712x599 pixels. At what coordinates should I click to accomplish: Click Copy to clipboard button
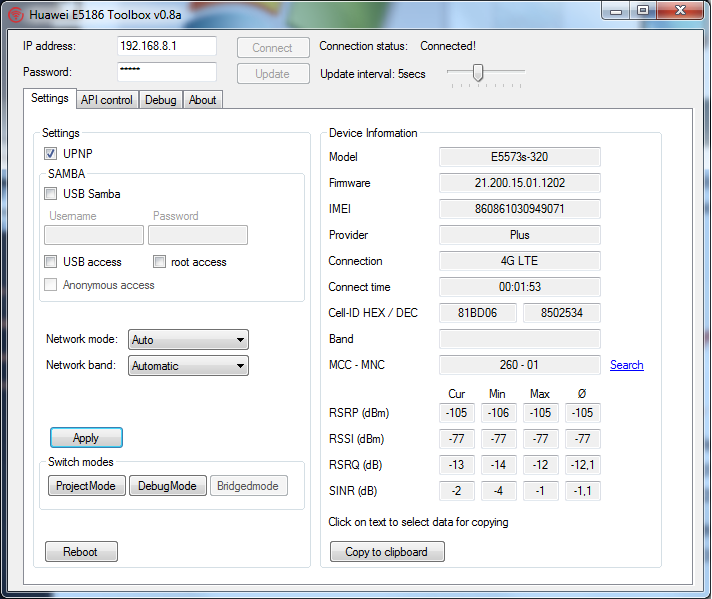pyautogui.click(x=387, y=552)
